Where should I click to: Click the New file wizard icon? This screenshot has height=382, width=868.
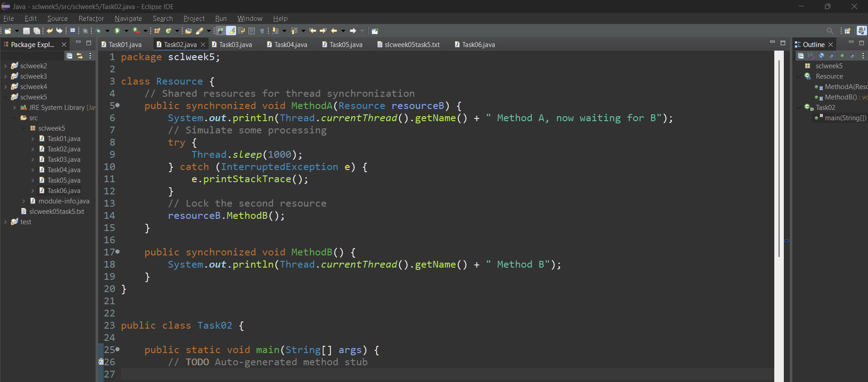pos(8,31)
